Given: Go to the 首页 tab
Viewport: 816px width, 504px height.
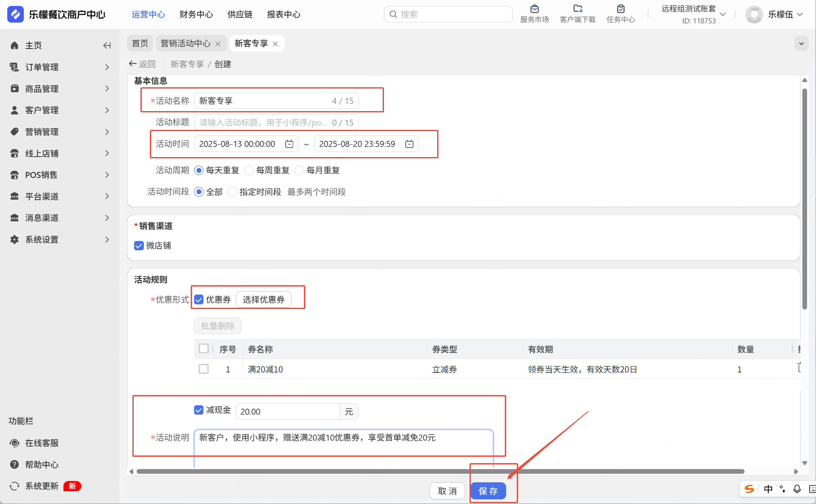Looking at the screenshot, I should click(x=140, y=43).
